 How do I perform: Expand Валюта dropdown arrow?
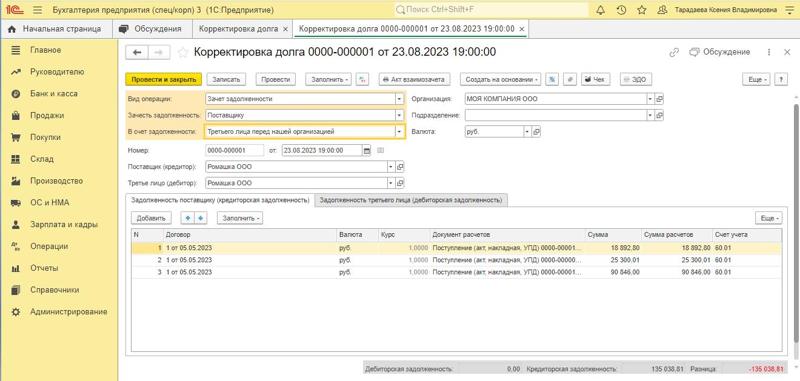coord(528,132)
